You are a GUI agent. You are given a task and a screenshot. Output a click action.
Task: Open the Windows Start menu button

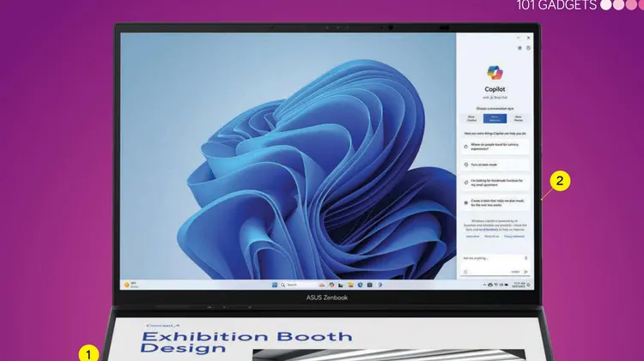tap(275, 285)
